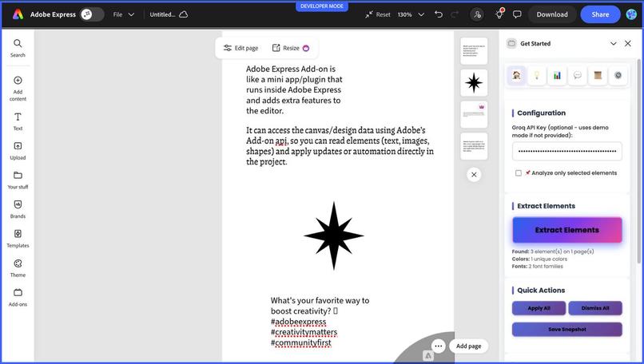
Task: Open Search in left sidebar
Action: pyautogui.click(x=18, y=48)
